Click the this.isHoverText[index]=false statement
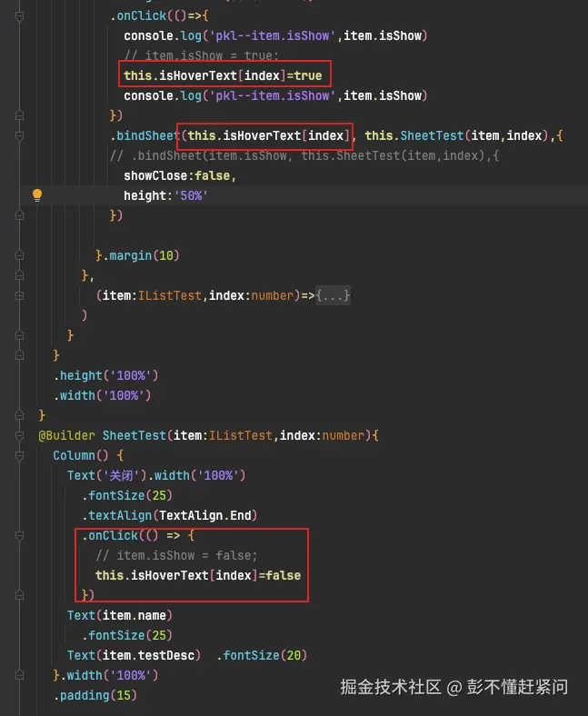The width and height of the screenshot is (588, 716). 198,575
